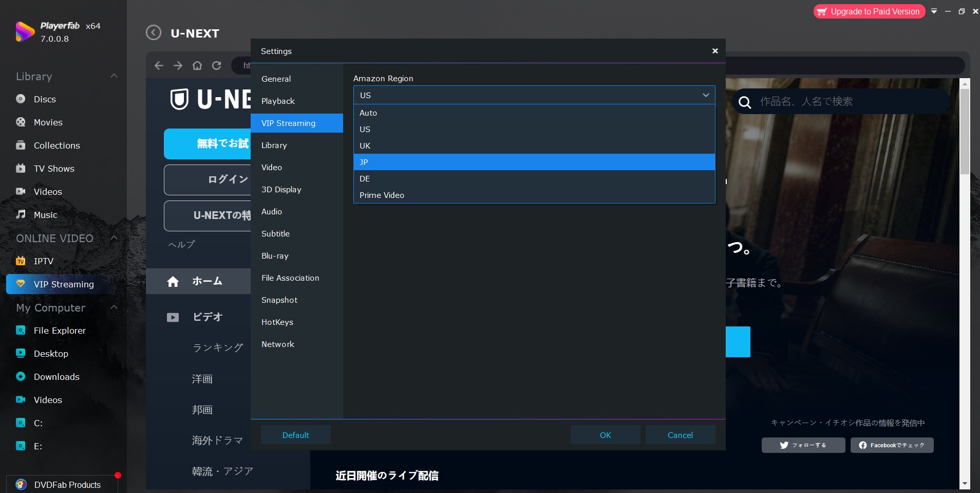Screen dimensions: 980x493
Task: Choose JP in the region list
Action: point(534,162)
